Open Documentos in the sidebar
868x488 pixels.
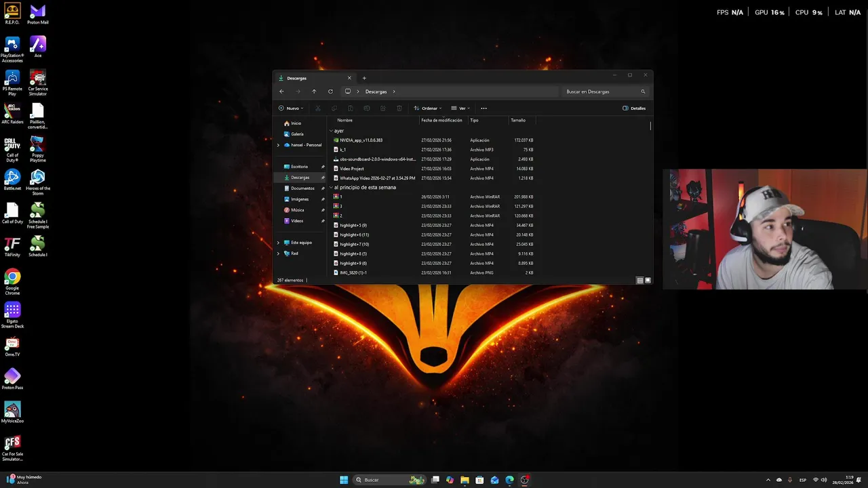(x=302, y=188)
